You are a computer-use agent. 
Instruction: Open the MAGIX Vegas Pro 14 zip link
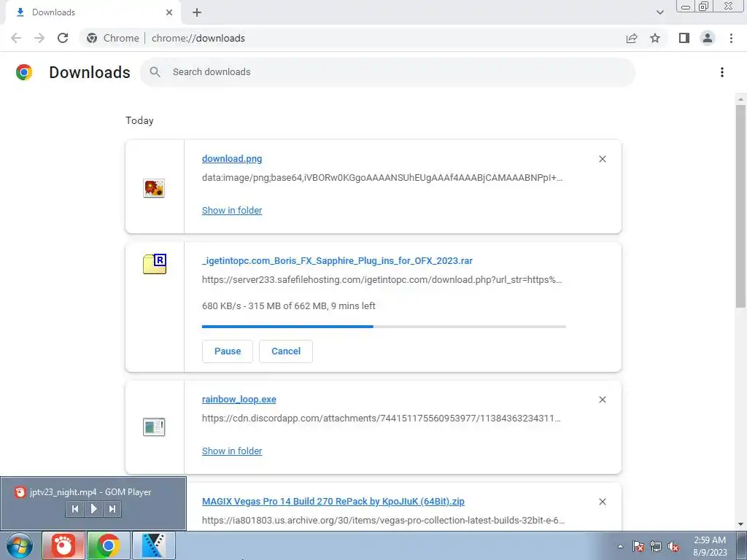tap(333, 501)
